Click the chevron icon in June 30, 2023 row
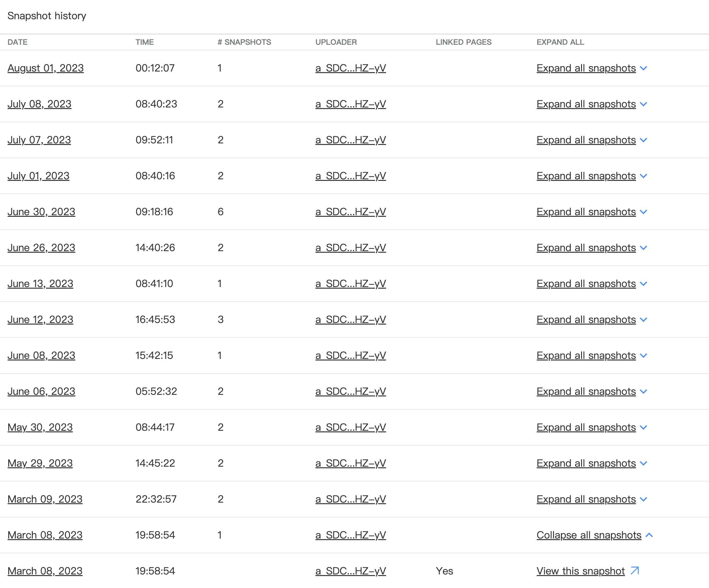 (643, 212)
